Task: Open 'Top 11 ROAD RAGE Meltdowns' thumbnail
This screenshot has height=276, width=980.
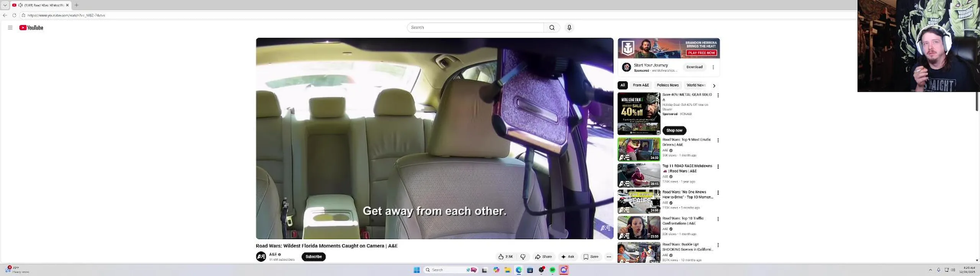Action: pos(639,176)
